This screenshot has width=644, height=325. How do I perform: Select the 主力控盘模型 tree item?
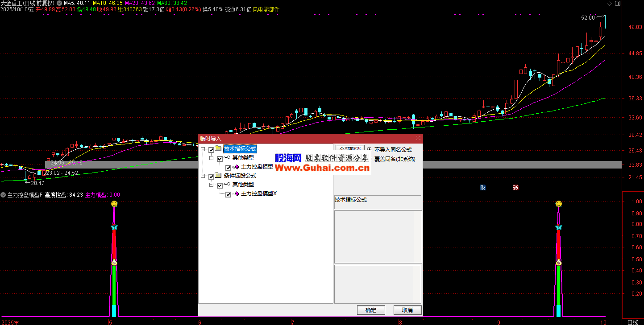257,167
